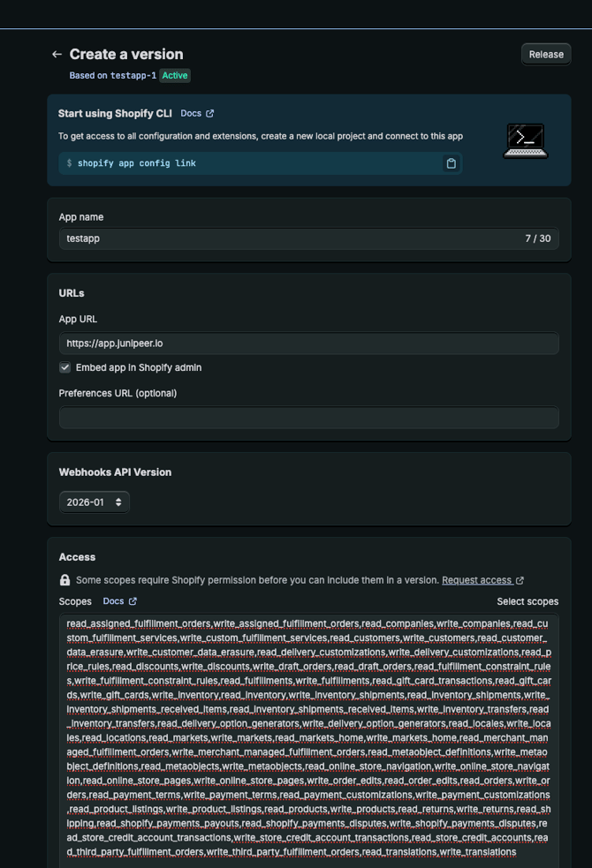Viewport: 592px width, 868px height.
Task: Click the lock icon in Access section
Action: pos(65,580)
